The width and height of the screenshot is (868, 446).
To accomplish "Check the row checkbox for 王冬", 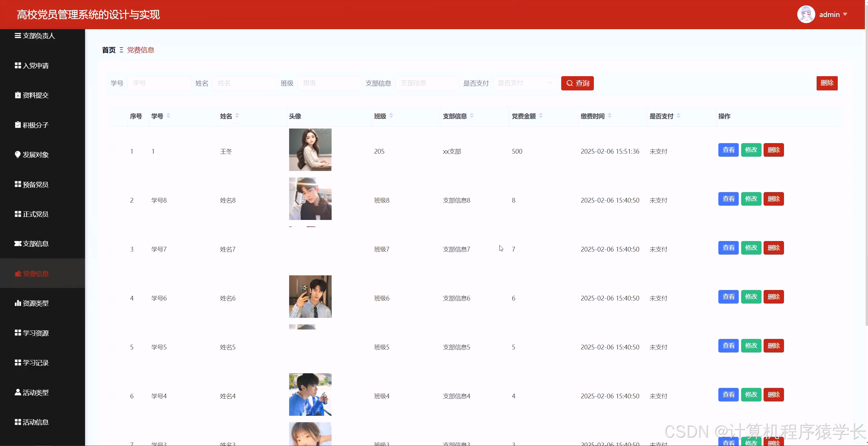I will pyautogui.click(x=112, y=151).
